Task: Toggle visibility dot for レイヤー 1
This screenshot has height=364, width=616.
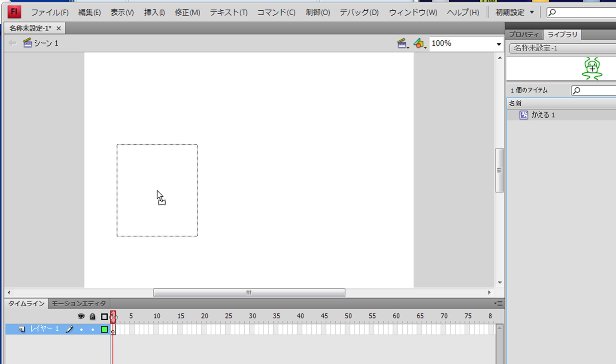Action: [81, 330]
